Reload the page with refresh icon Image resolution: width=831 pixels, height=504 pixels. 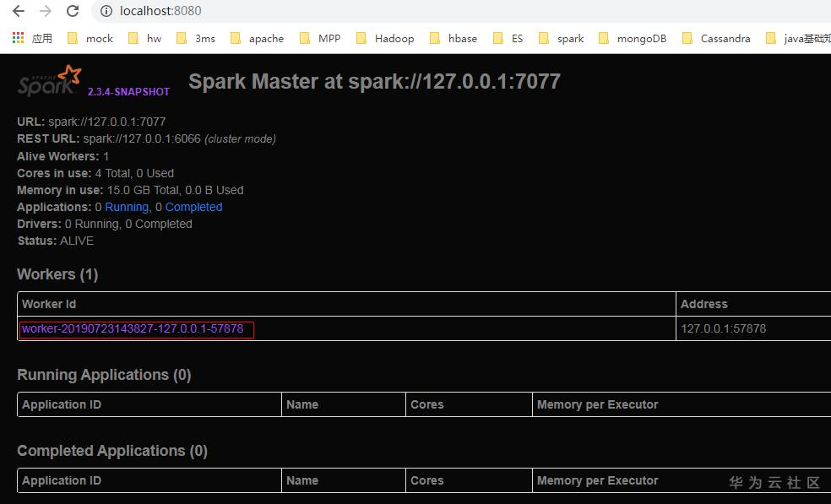[73, 11]
